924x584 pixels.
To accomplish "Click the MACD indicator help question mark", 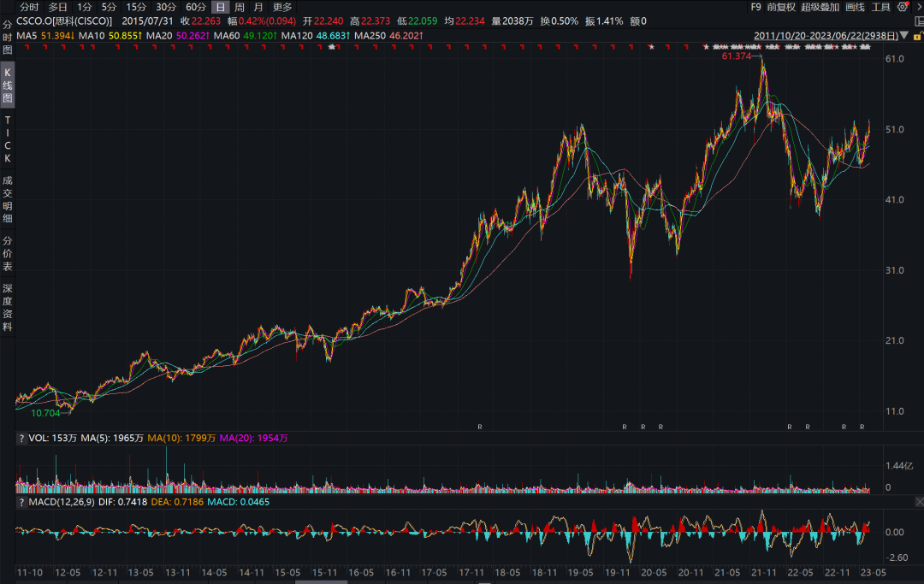I will [21, 502].
